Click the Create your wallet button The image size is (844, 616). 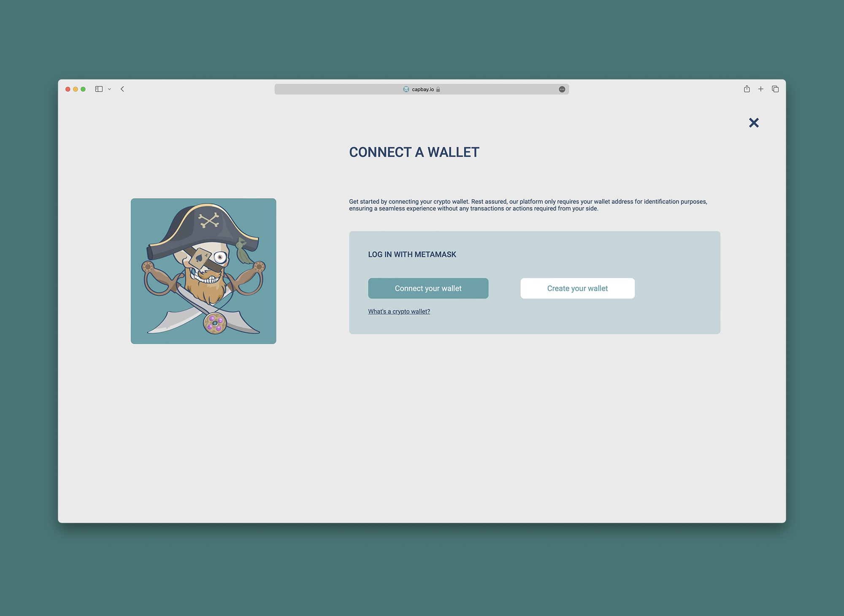point(577,288)
